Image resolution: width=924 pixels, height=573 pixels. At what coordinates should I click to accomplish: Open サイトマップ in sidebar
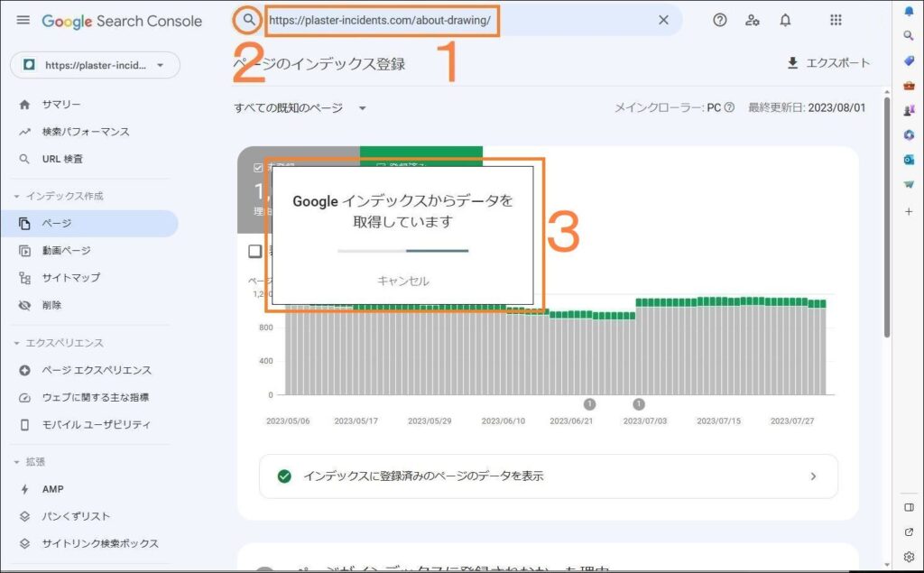pos(70,278)
